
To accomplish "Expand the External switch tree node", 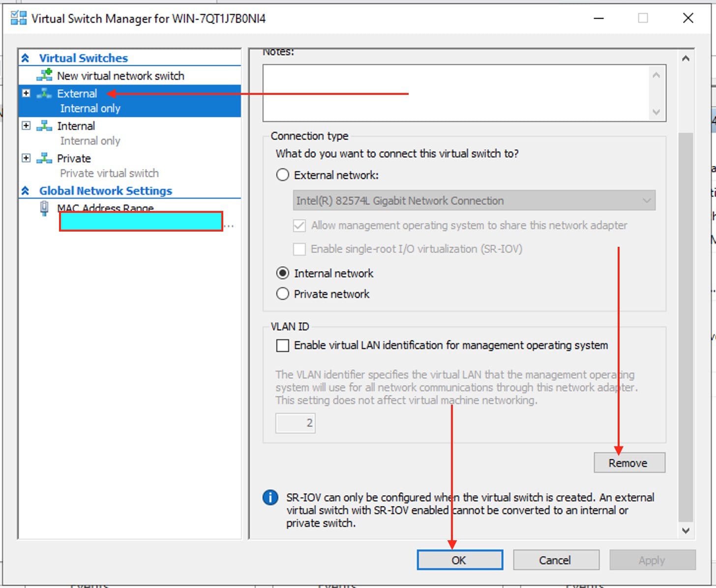I will 27,93.
